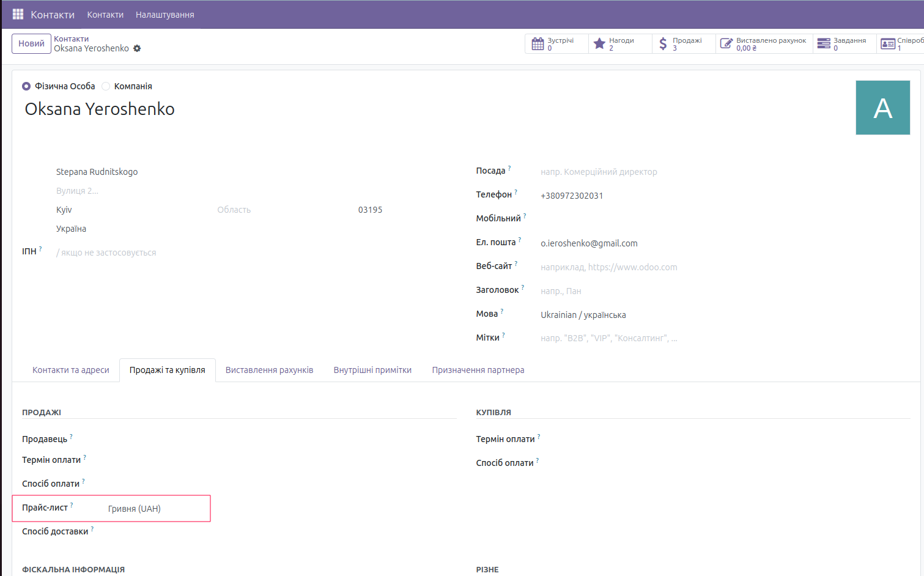Click the Мобільний field
Image resolution: width=924 pixels, height=576 pixels.
point(725,220)
